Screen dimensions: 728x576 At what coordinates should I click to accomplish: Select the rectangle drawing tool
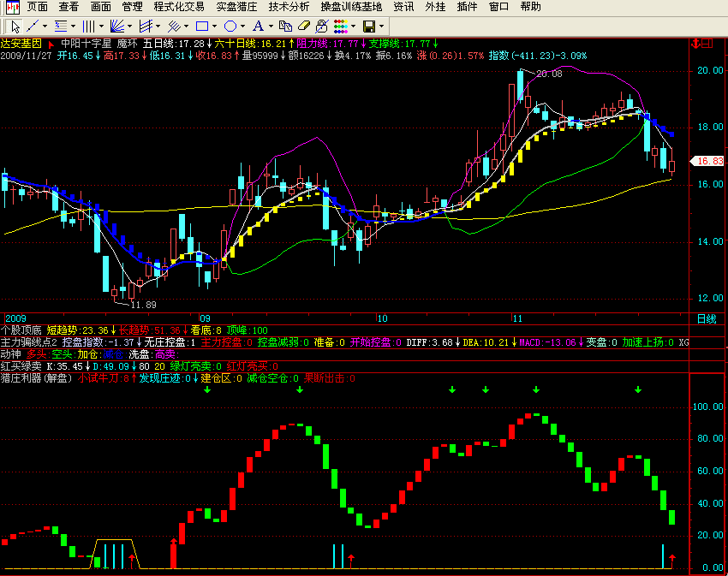(201, 26)
